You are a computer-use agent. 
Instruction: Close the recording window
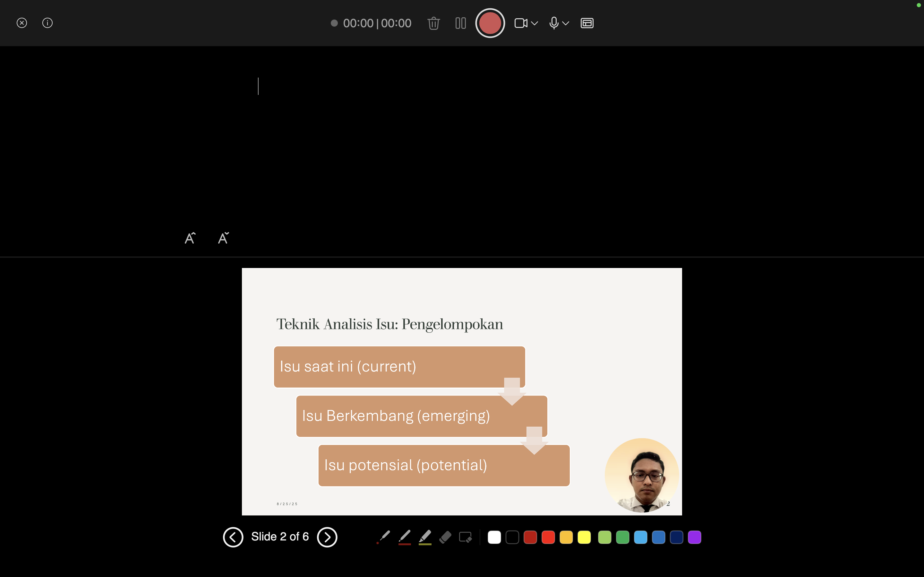click(x=22, y=23)
